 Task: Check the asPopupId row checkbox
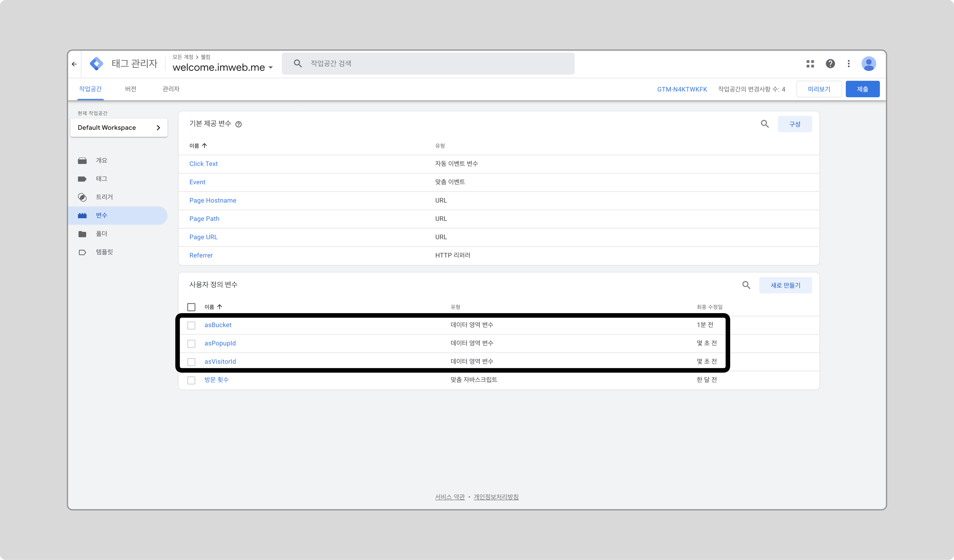pyautogui.click(x=191, y=344)
